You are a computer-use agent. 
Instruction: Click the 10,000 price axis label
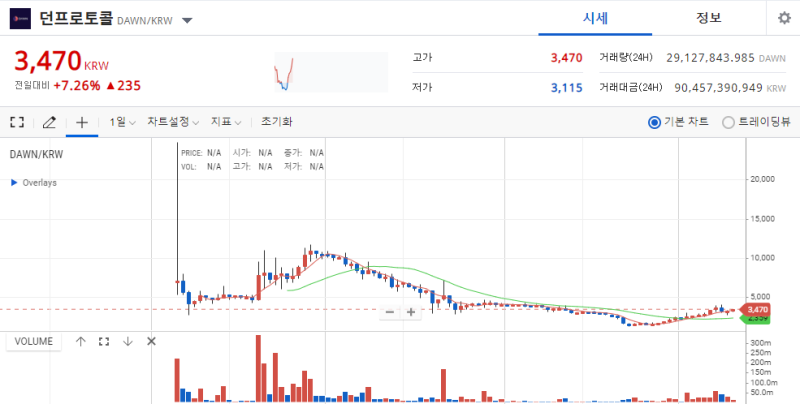(x=762, y=258)
